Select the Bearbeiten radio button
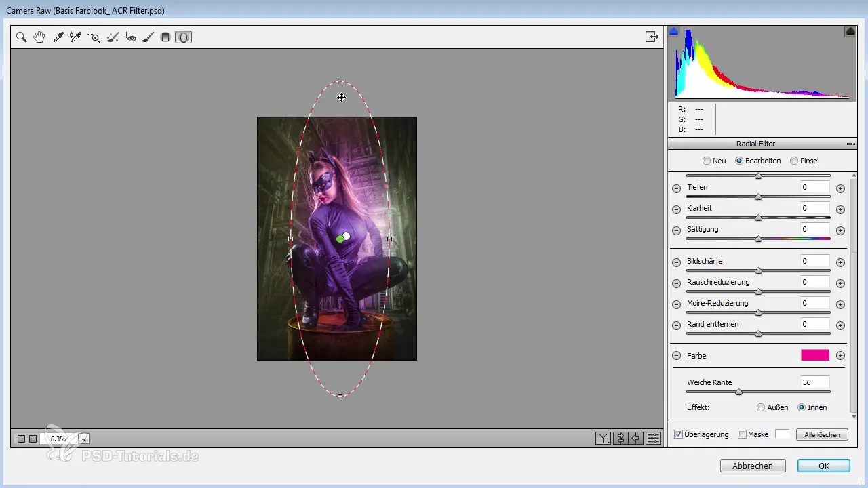868x488 pixels. (x=739, y=161)
